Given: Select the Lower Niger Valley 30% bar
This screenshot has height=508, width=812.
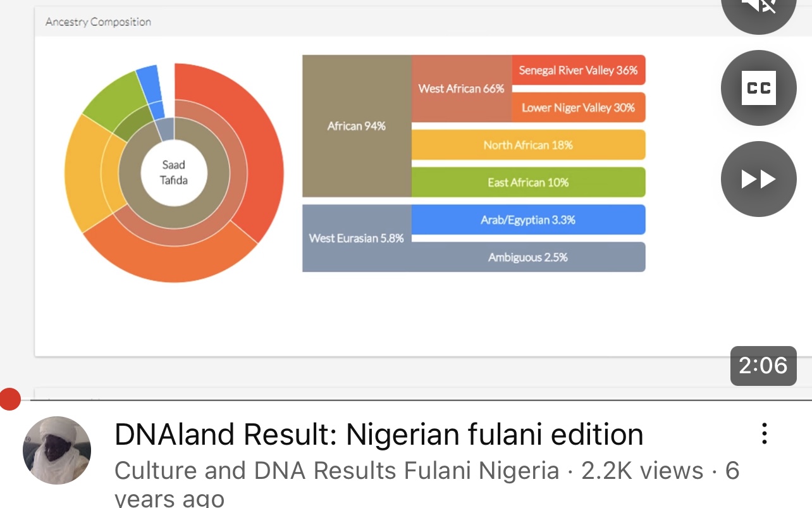Looking at the screenshot, I should coord(579,108).
